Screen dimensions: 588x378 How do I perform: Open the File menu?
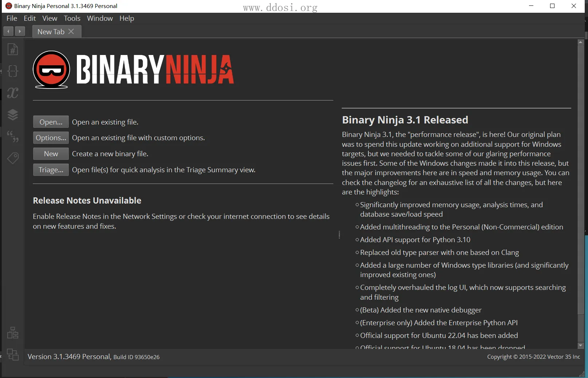tap(12, 18)
